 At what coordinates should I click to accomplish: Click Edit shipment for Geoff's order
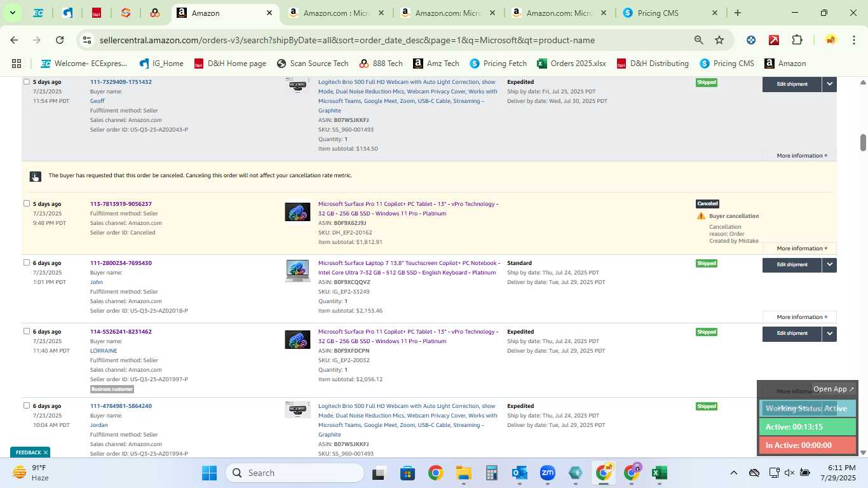coord(792,84)
